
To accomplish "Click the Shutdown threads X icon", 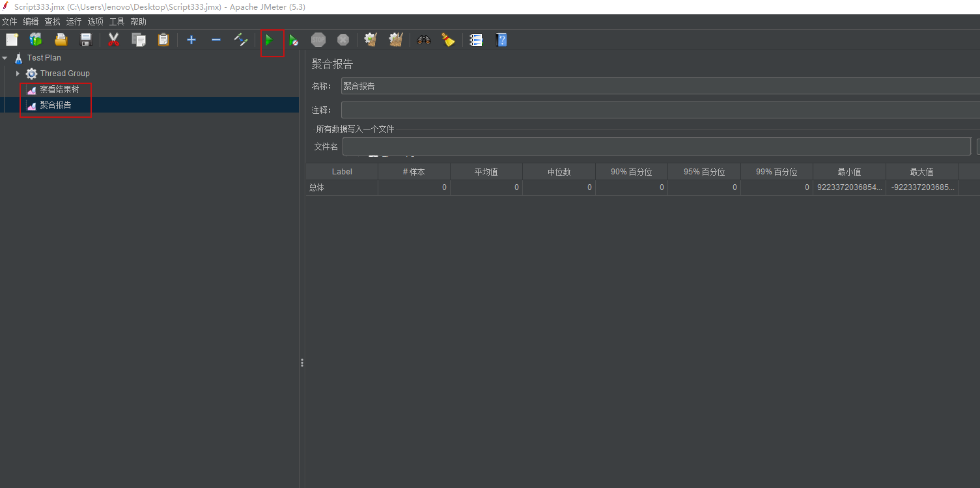I will [x=343, y=40].
